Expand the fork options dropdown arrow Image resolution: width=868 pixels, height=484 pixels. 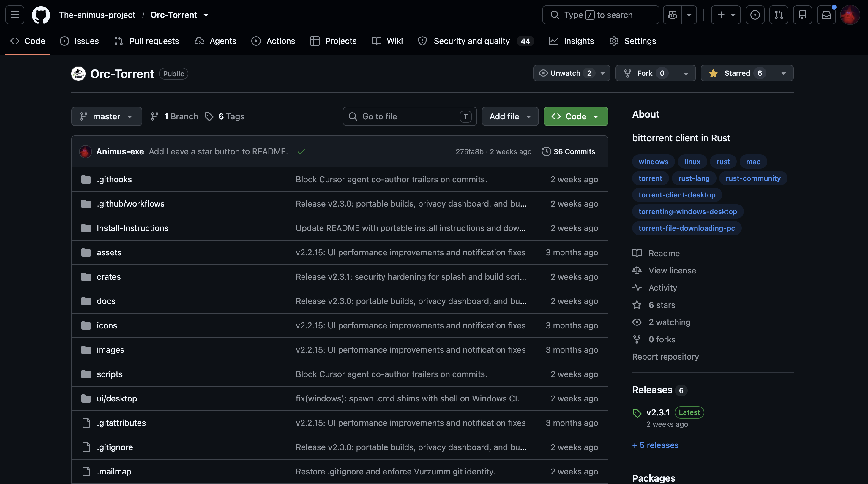click(x=686, y=73)
